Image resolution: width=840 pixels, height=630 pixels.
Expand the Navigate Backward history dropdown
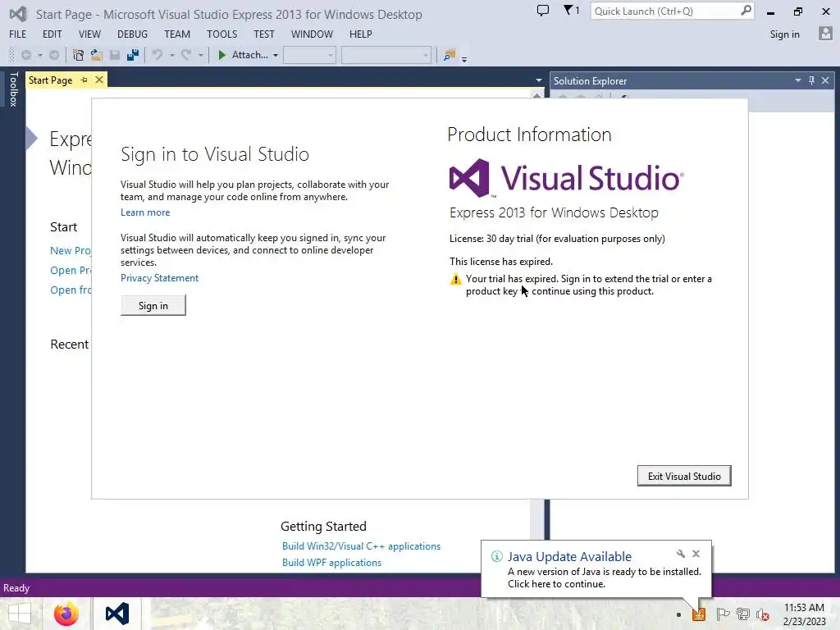[39, 55]
